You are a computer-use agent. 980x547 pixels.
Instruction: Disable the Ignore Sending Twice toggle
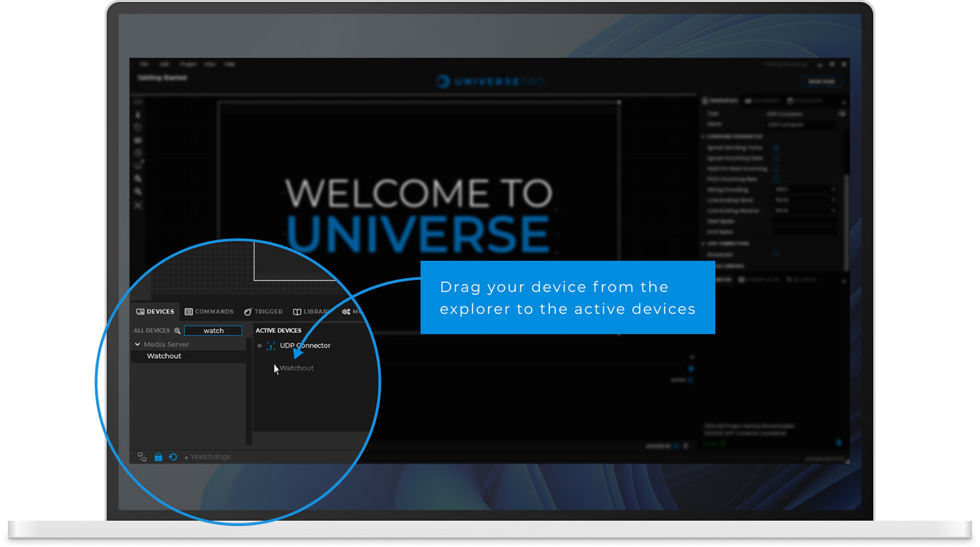tap(776, 147)
